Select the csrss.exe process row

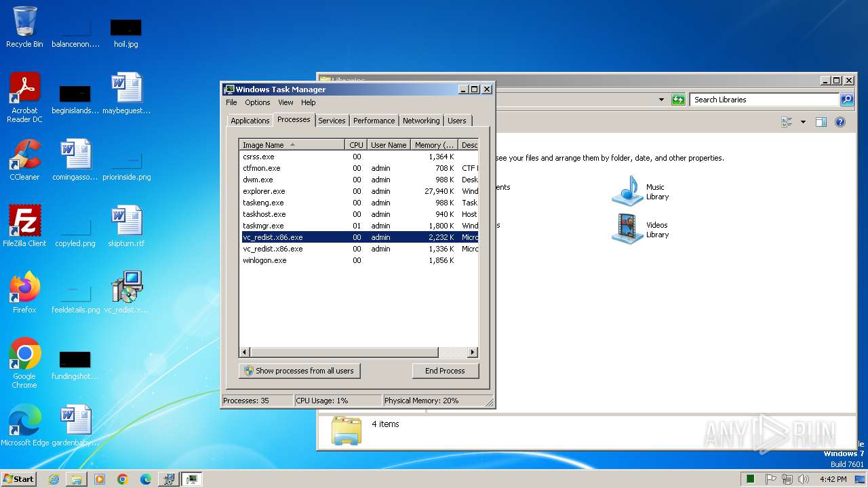(359, 157)
